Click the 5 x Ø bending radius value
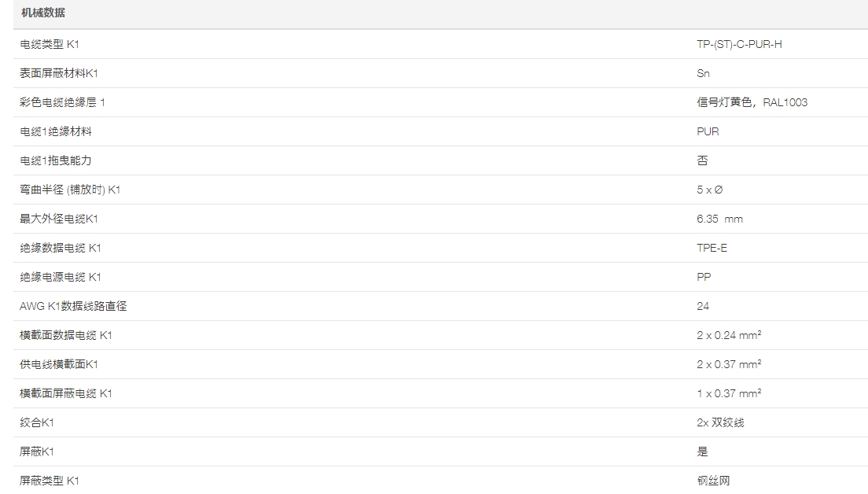The height and width of the screenshot is (494, 868). 709,190
